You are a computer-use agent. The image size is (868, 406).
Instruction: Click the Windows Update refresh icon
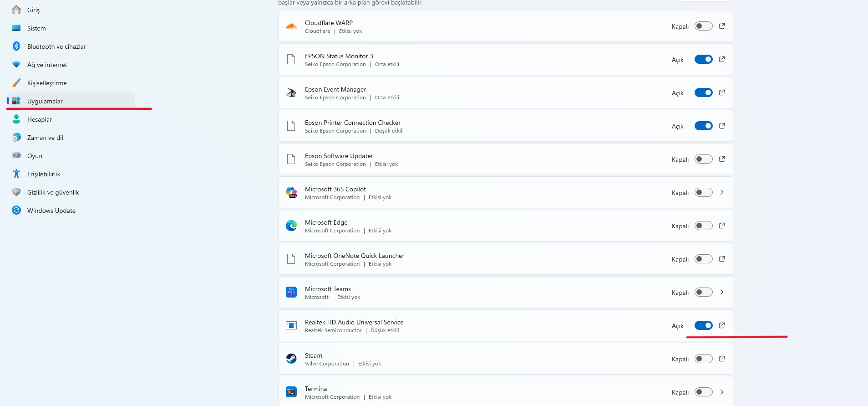pyautogui.click(x=16, y=210)
